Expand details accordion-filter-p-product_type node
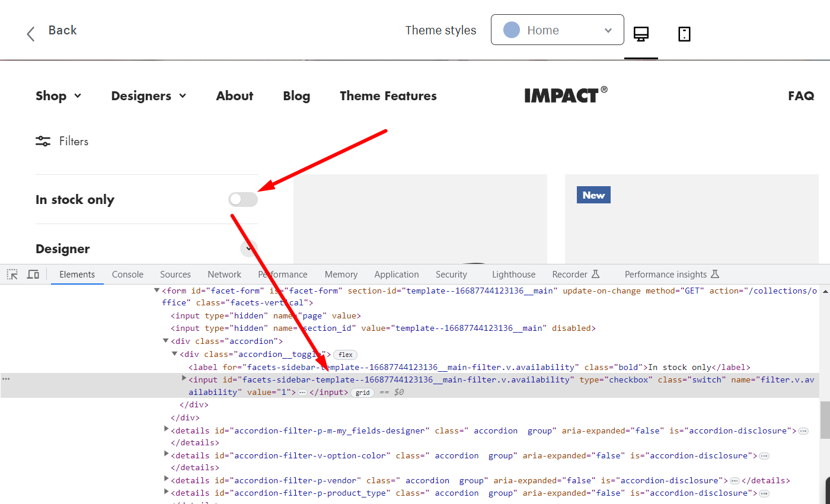The image size is (830, 504). click(x=166, y=491)
